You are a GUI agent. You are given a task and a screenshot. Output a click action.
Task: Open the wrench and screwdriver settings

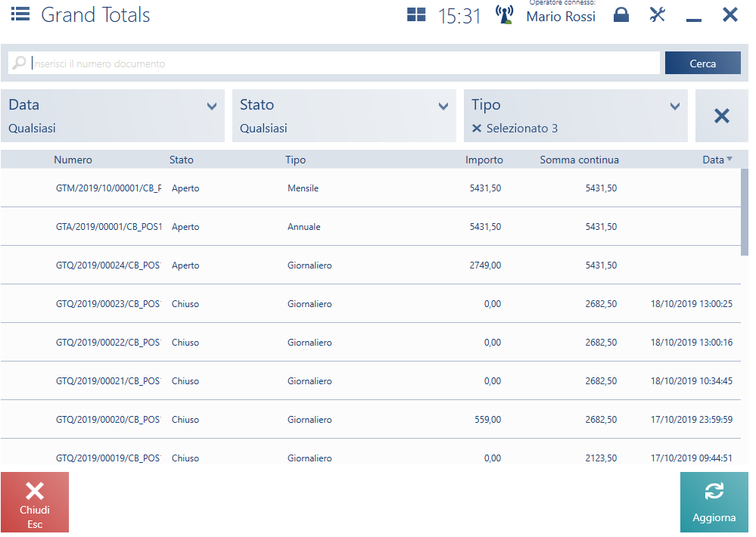coord(657,14)
